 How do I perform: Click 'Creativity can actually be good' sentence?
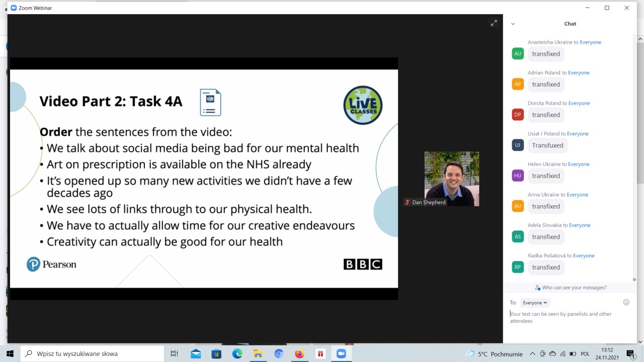[x=165, y=242]
